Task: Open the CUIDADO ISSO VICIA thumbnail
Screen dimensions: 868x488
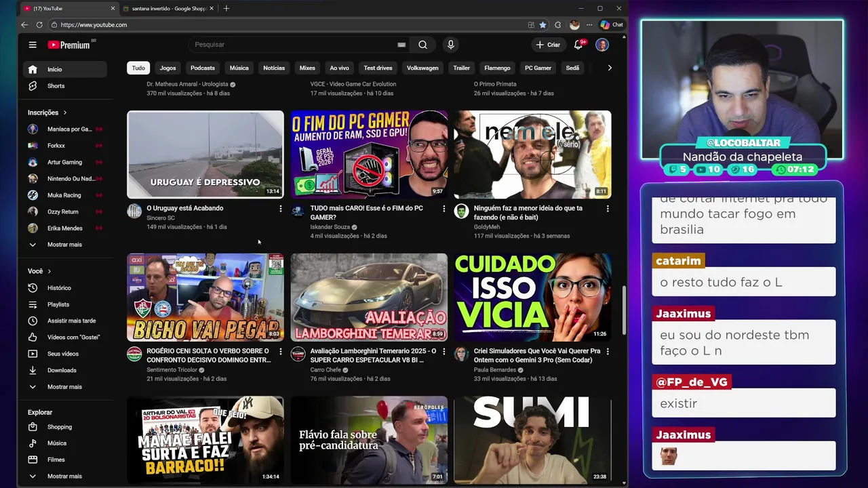Action: [532, 297]
